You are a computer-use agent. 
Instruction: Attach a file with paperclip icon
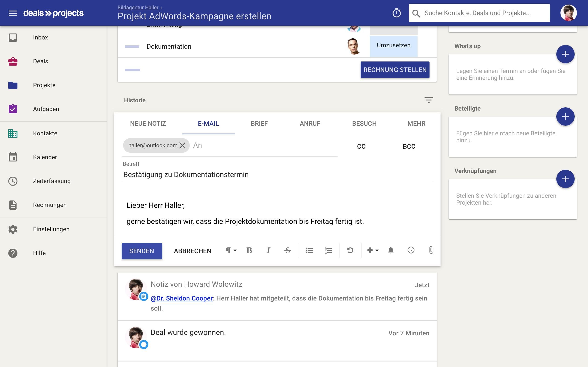point(431,250)
